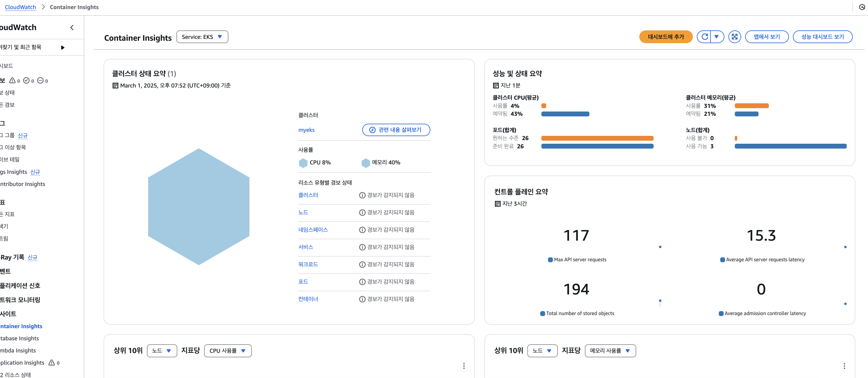
Task: Open right Top 10 widget kebab menu
Action: [x=844, y=366]
